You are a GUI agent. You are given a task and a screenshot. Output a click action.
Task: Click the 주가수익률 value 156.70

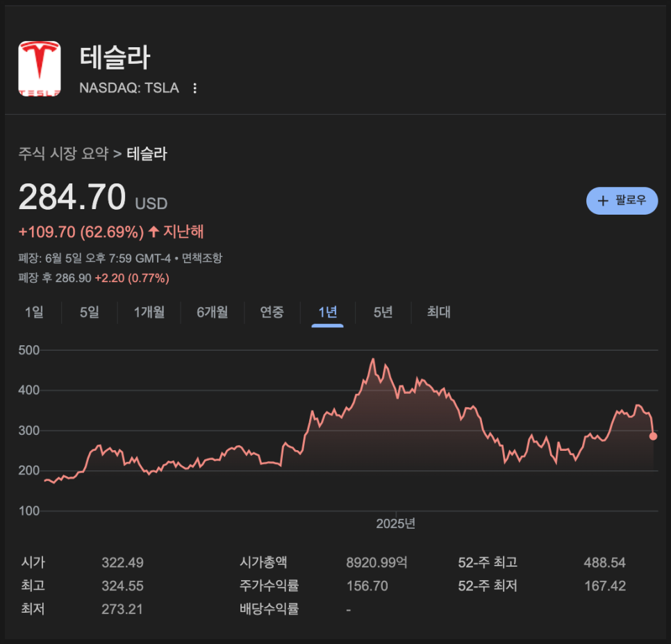367,586
